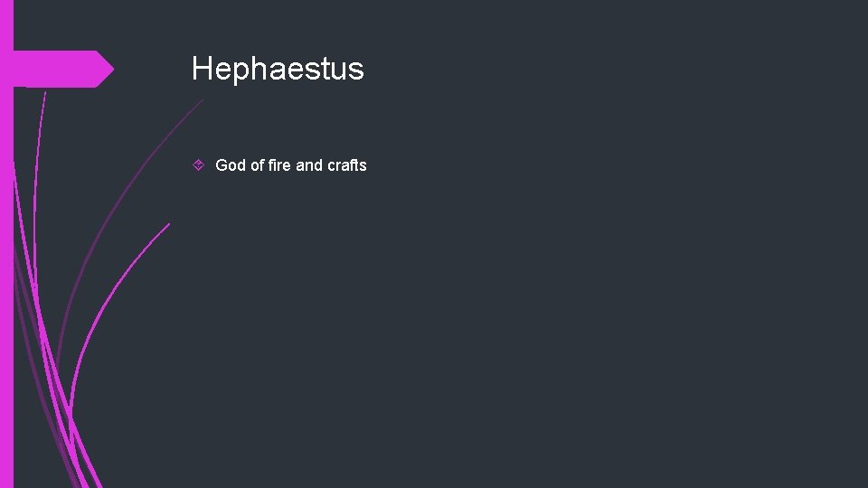The width and height of the screenshot is (868, 488).
Task: Click the word of in bullet text
Action: tap(258, 165)
